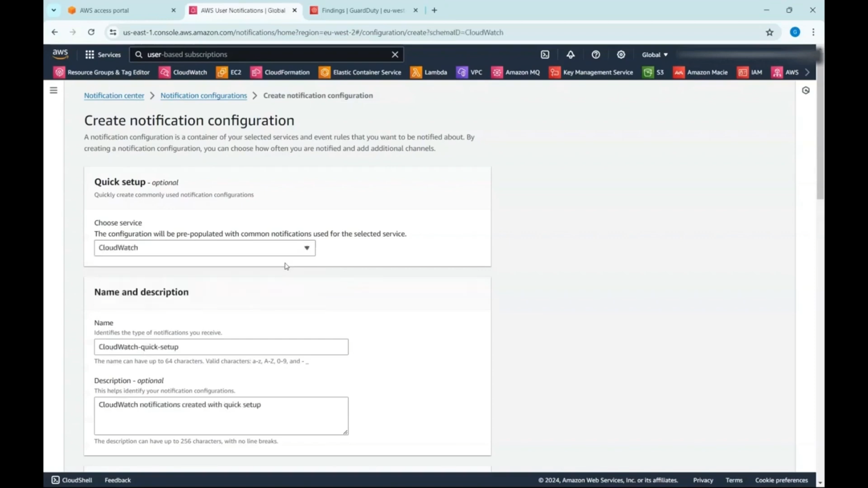868x488 pixels.
Task: Open Cookie preferences at the bottom
Action: click(781, 480)
